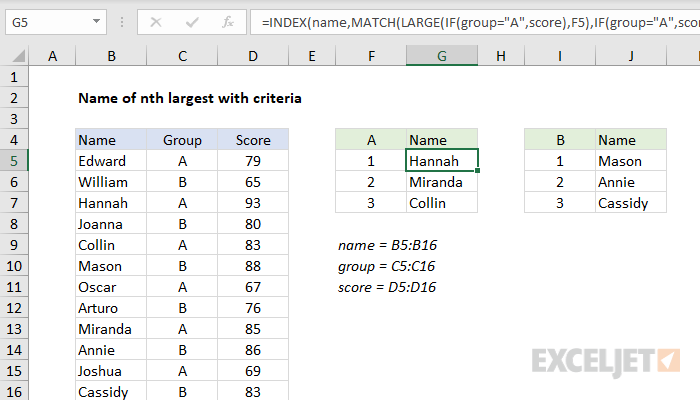The width and height of the screenshot is (700, 400).
Task: Open Insert Function with the fx icon
Action: point(228,22)
